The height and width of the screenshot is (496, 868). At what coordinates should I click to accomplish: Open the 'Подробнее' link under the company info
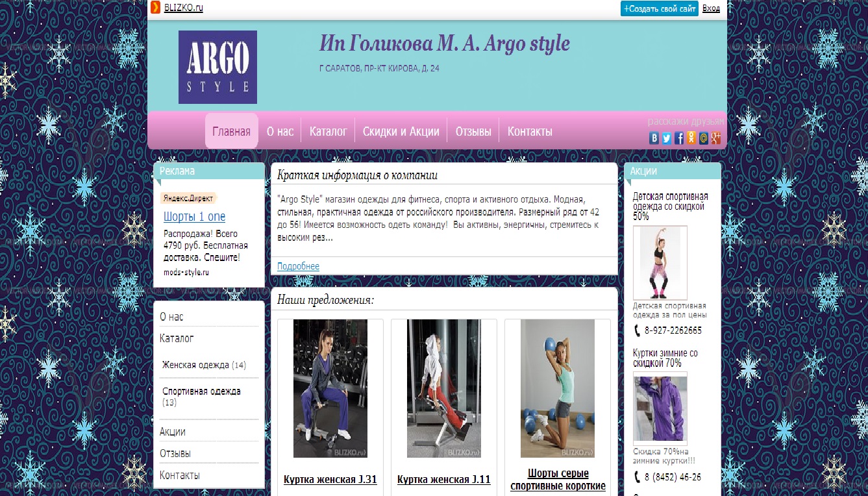pos(298,266)
